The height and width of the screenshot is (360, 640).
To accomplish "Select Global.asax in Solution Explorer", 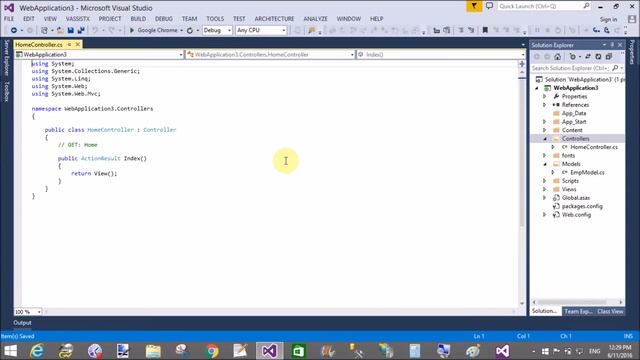I will 576,198.
